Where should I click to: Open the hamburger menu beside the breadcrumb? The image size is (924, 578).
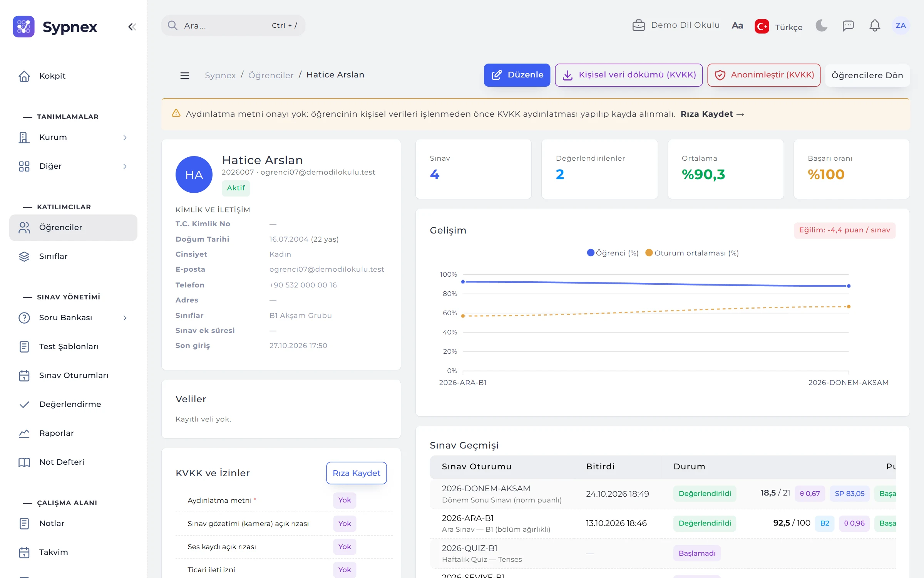[x=185, y=76]
